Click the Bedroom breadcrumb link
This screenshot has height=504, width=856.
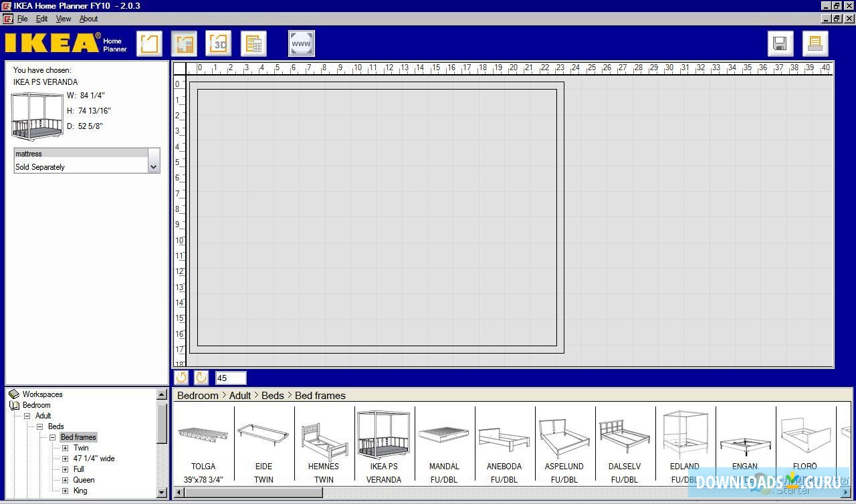[197, 395]
